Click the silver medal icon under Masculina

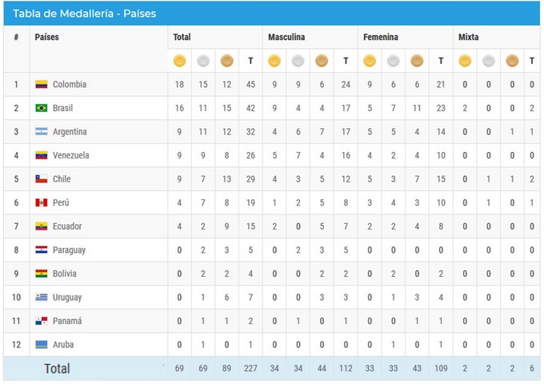click(x=298, y=61)
